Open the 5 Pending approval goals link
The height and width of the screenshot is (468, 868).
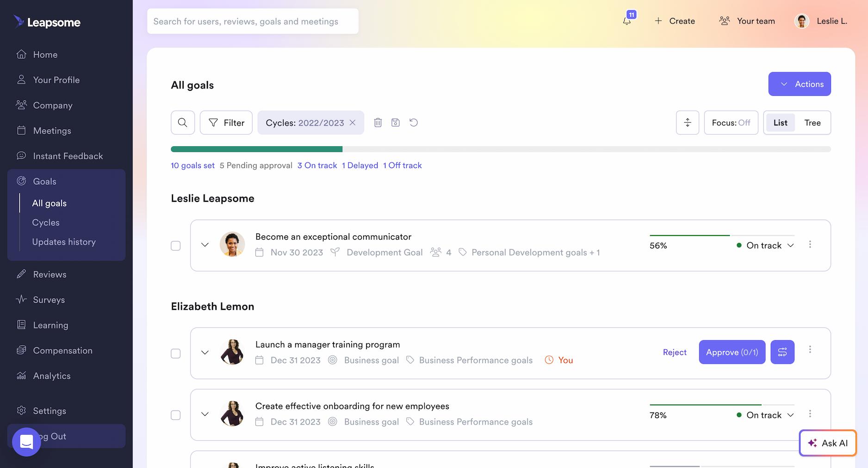coord(256,165)
